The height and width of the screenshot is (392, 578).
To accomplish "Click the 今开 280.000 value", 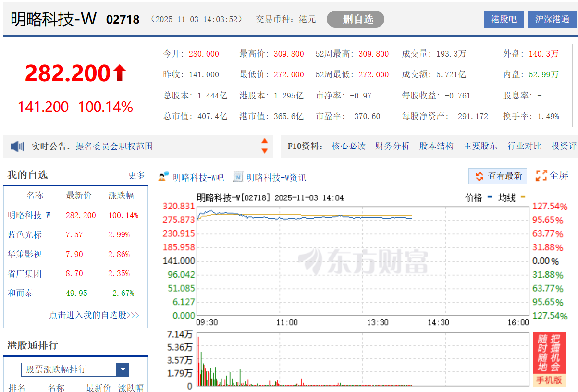I will coord(204,54).
